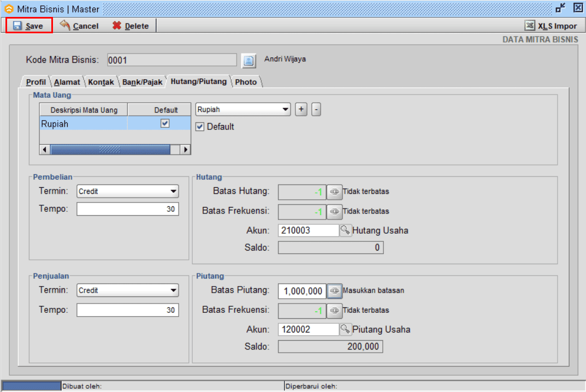The image size is (586, 392).
Task: Click the Dibuat oleh status bar entry
Action: point(172,386)
